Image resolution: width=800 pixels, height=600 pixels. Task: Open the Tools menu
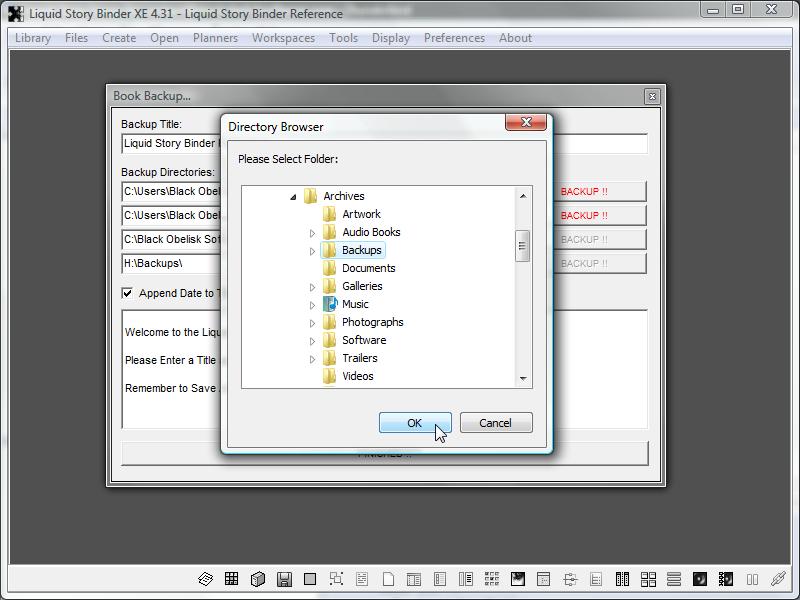click(343, 38)
